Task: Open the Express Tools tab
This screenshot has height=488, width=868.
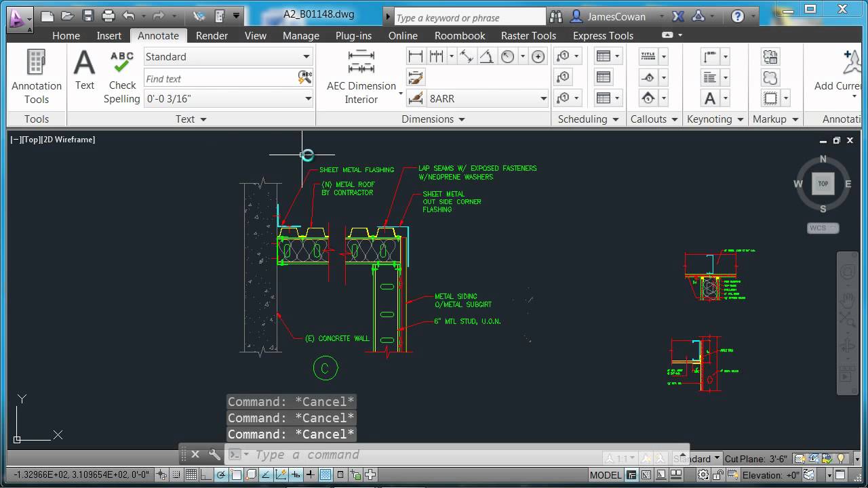Action: coord(603,36)
